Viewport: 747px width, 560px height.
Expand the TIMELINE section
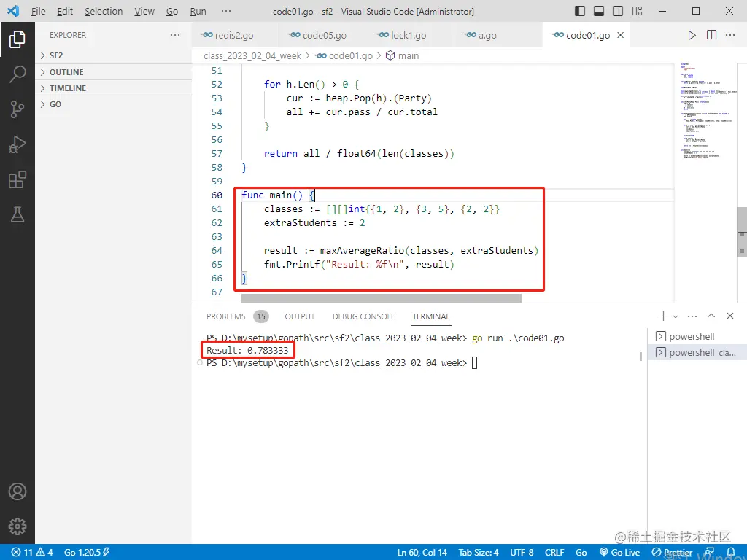pyautogui.click(x=113, y=88)
